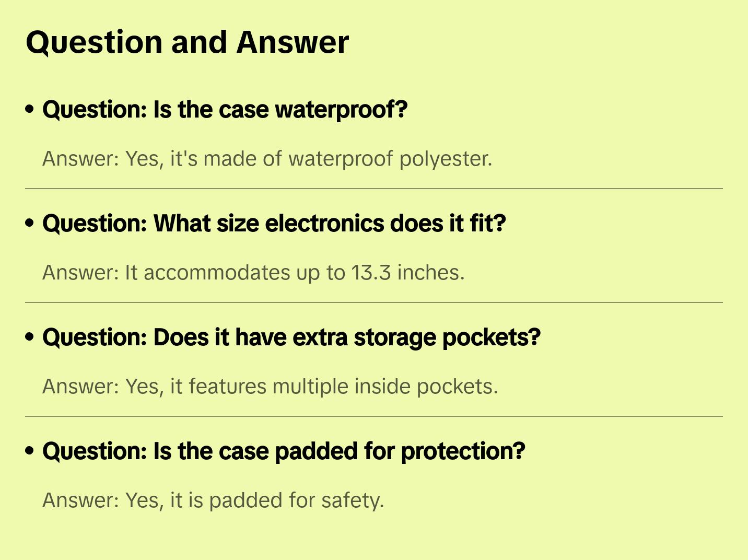Click the divider line below the waterproof answer

[374, 189]
